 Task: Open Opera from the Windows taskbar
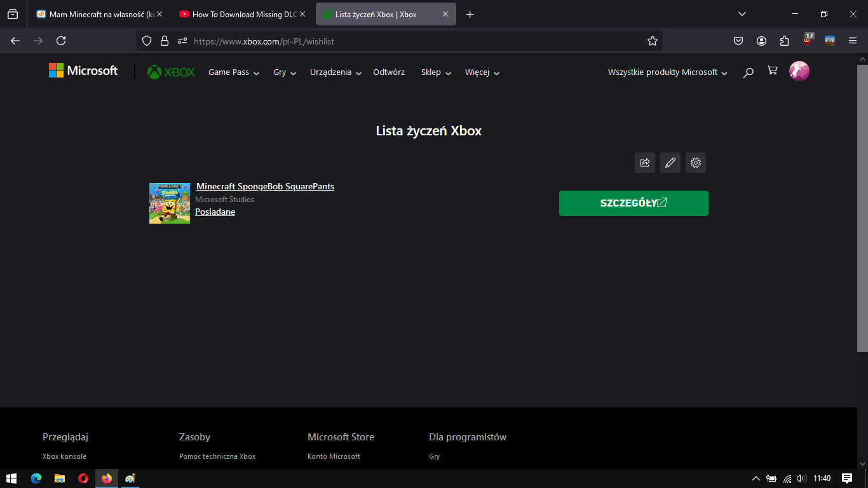(x=83, y=478)
